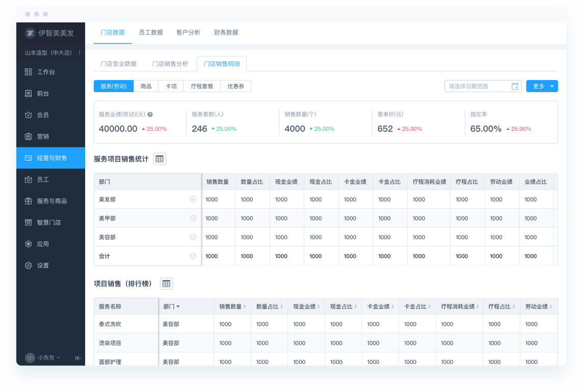This screenshot has width=583, height=392.
Task: Open 员工 section in sidebar
Action: 50,180
